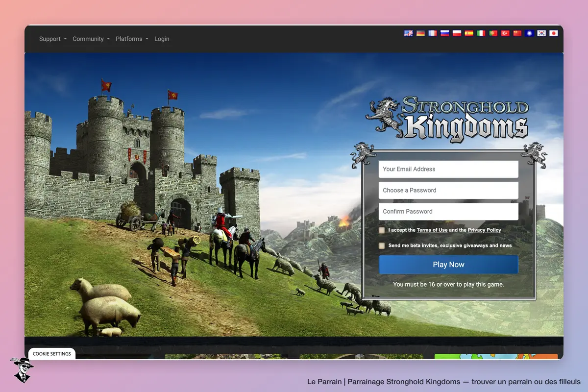Viewport: 588px width, 392px height.
Task: Expand the Platforms dropdown menu
Action: tap(132, 39)
